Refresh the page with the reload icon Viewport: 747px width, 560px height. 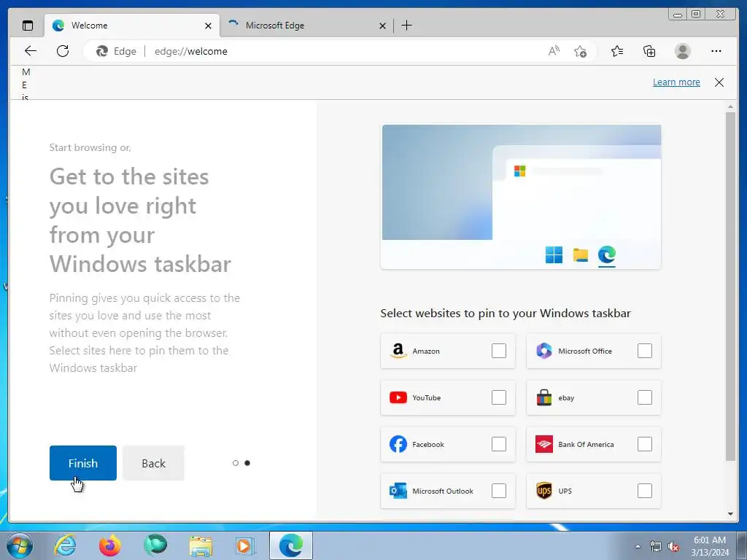(x=63, y=51)
